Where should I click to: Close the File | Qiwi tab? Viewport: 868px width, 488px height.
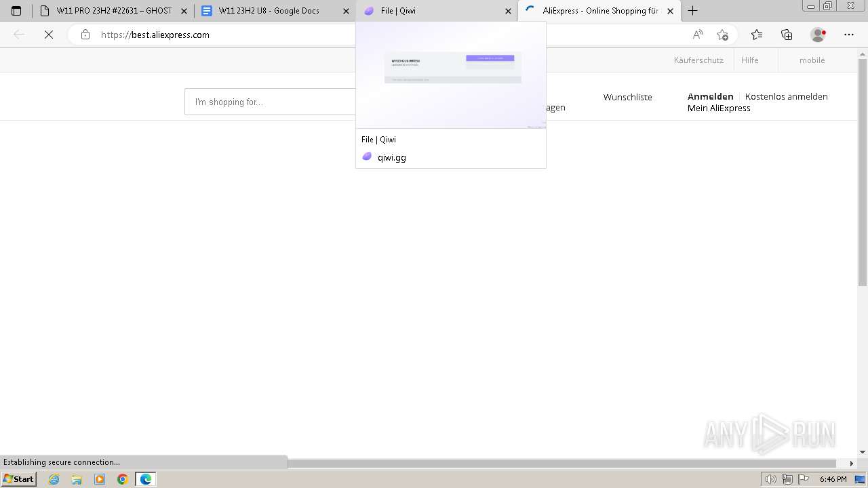pos(508,11)
